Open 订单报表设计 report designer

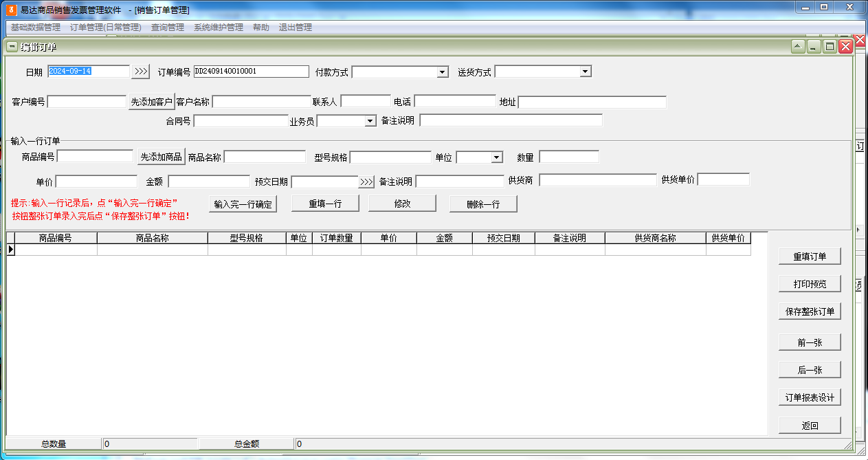click(x=810, y=397)
